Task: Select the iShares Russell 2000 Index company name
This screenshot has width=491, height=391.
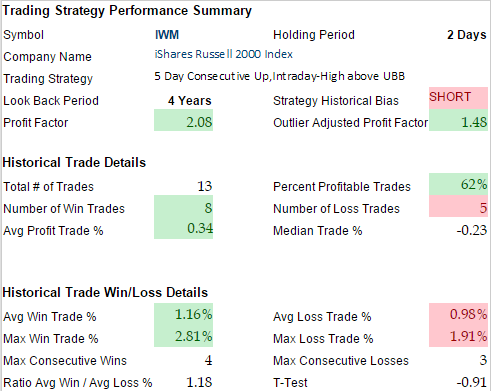Action: [223, 54]
